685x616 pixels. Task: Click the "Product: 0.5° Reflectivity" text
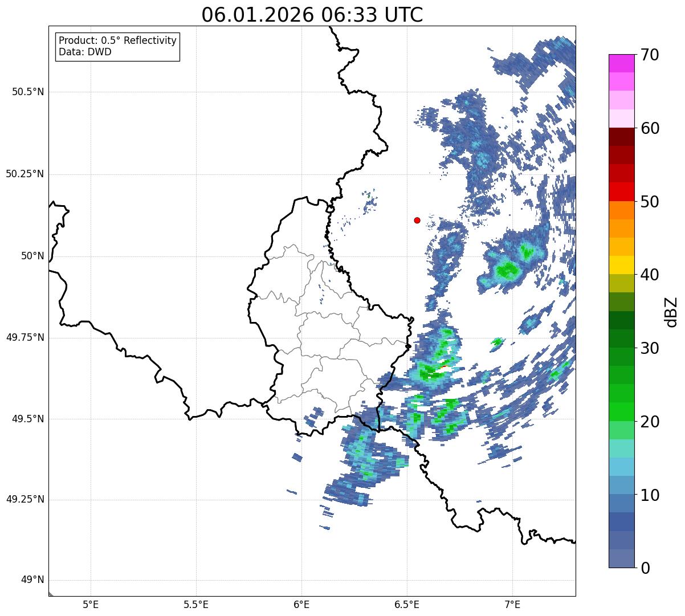coord(117,41)
